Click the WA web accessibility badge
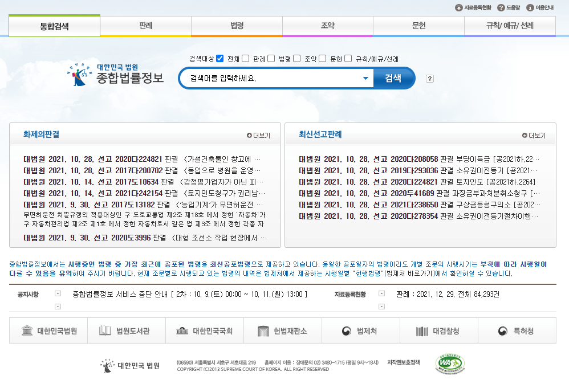 [450, 364]
